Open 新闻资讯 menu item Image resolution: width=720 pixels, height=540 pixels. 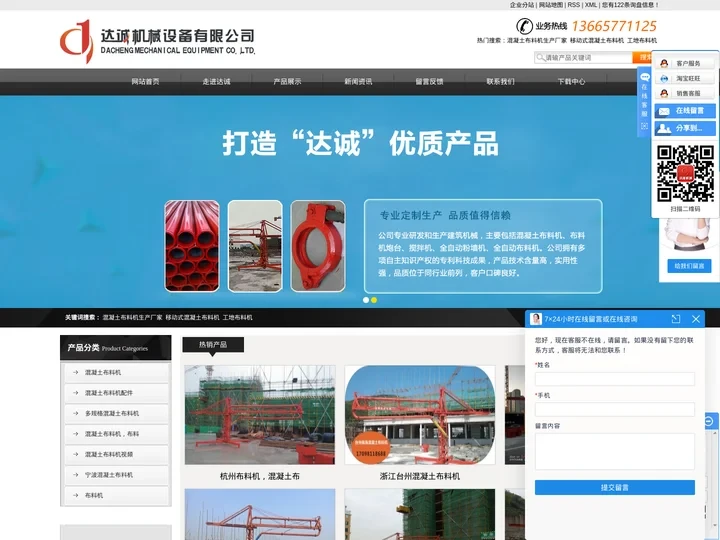pos(358,82)
